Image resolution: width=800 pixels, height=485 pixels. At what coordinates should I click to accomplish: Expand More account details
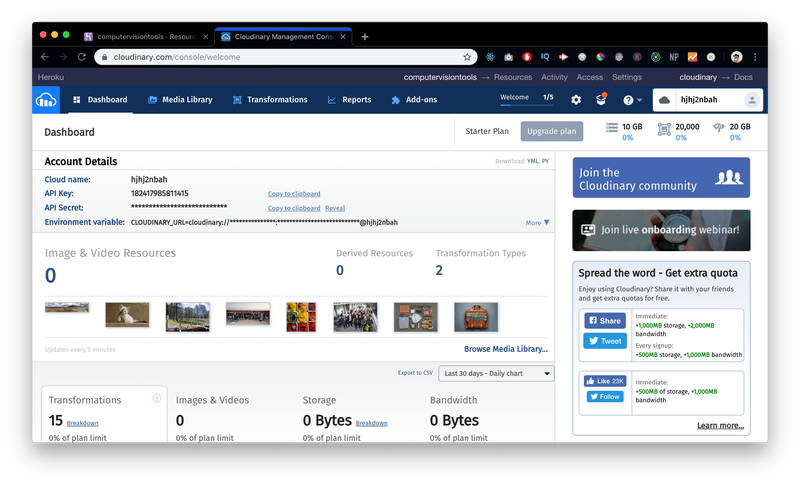point(537,223)
